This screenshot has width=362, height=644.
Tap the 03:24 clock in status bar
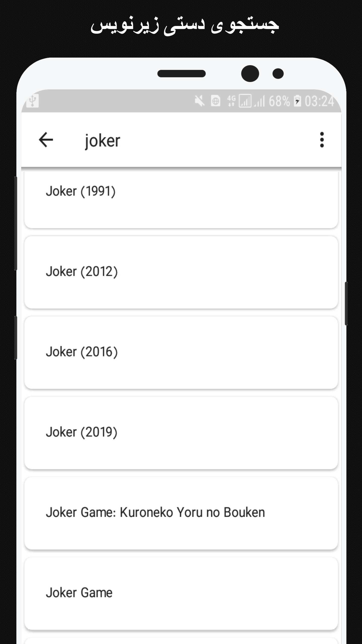pyautogui.click(x=320, y=101)
